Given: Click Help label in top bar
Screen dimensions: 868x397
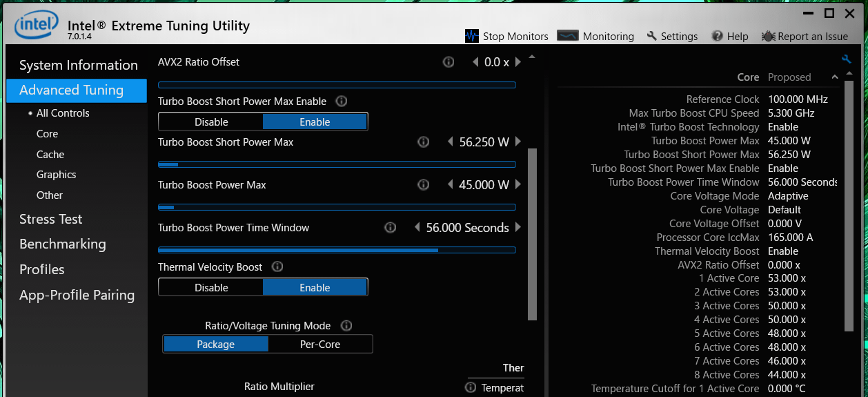Looking at the screenshot, I should pyautogui.click(x=738, y=37).
